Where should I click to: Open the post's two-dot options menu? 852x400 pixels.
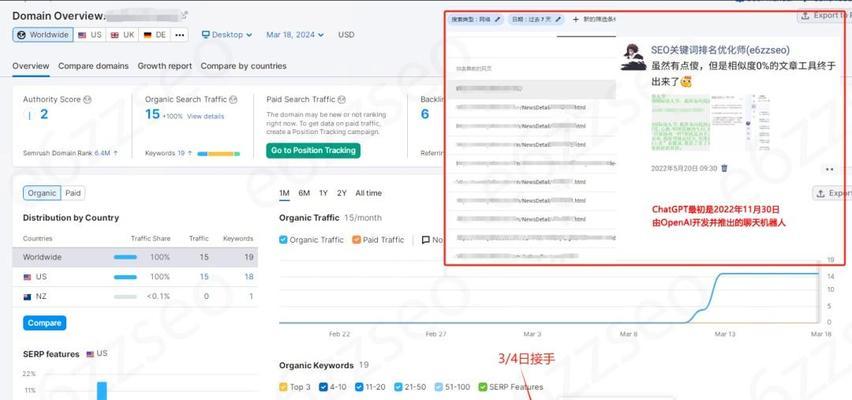(x=829, y=170)
